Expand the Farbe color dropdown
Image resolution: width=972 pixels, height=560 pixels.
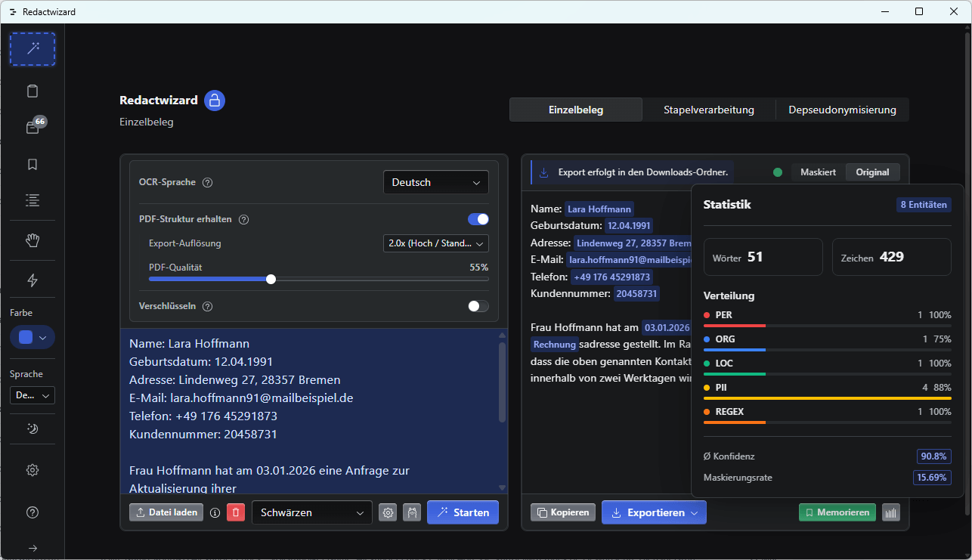click(x=33, y=337)
